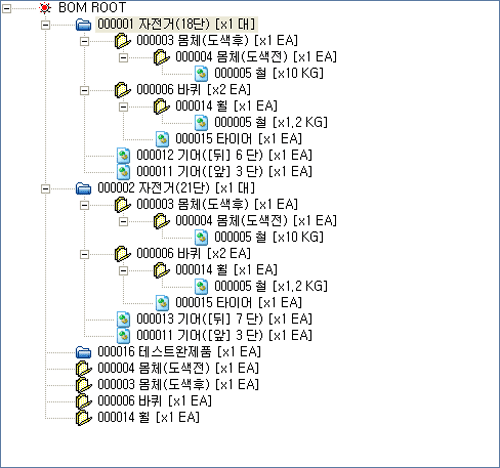Click folder icon beside 000016 테스트완제품
This screenshot has width=500, height=468.
[83, 352]
